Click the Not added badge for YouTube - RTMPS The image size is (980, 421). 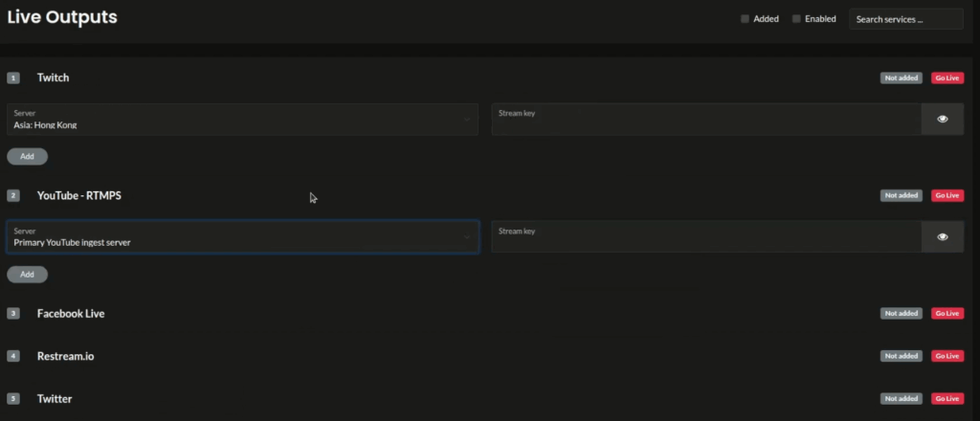(x=902, y=195)
